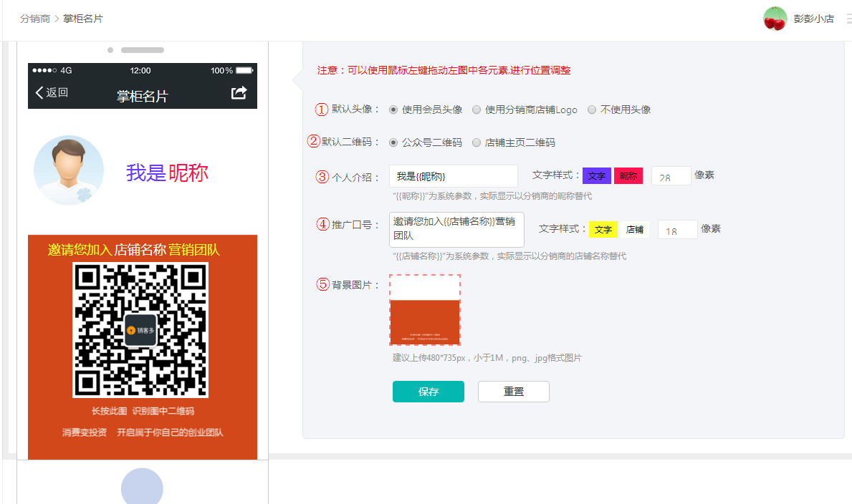Open 分销商 breadcrumb link
This screenshot has height=504, width=852.
click(35, 19)
